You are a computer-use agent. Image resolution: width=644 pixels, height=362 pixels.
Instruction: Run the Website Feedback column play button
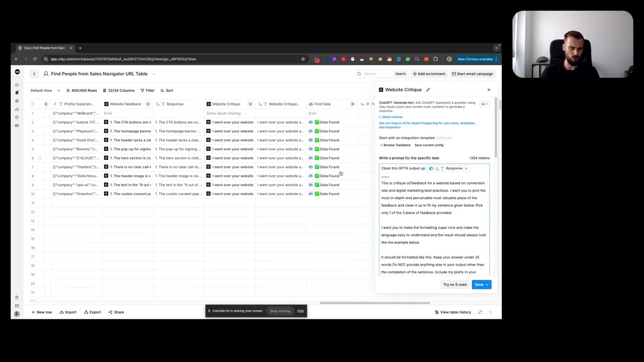[x=148, y=104]
